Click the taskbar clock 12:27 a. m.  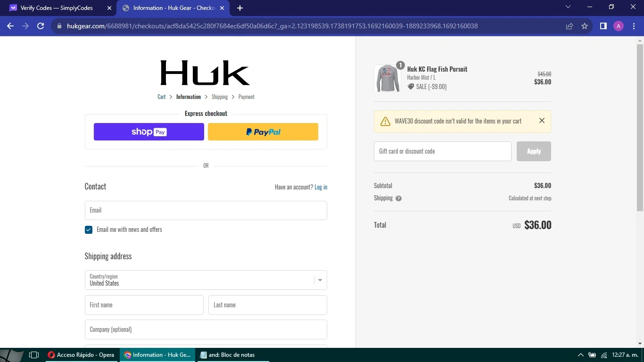point(625,355)
